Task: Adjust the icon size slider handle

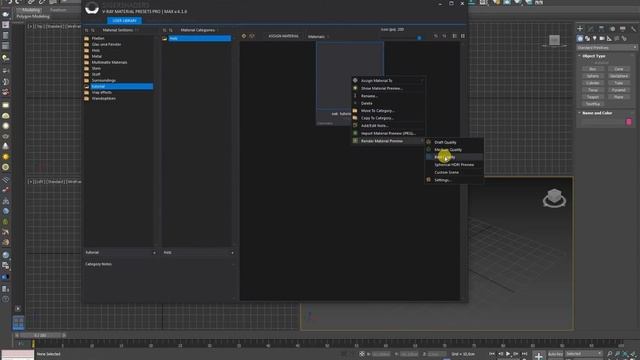Action: (x=419, y=38)
